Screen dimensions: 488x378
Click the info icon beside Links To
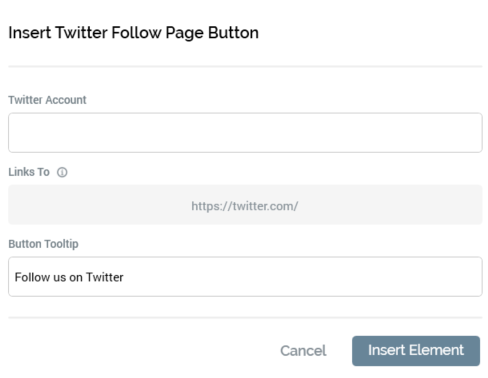coord(62,172)
